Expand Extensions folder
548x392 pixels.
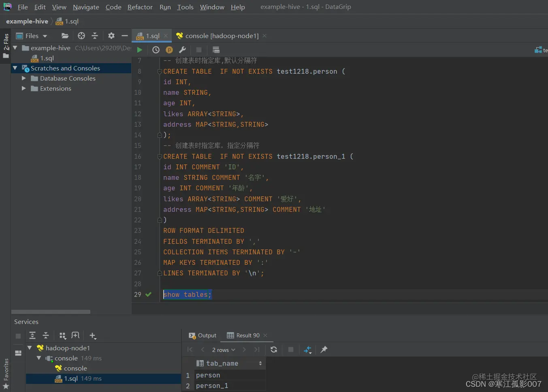pyautogui.click(x=24, y=88)
